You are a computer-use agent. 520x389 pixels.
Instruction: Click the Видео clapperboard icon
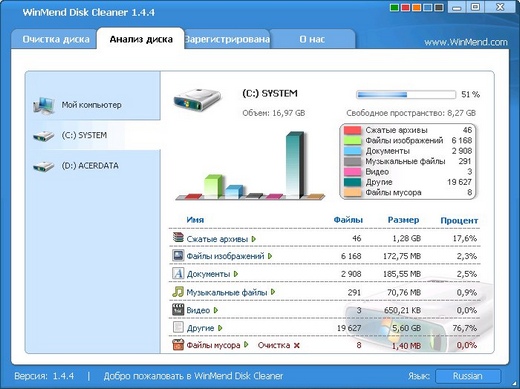click(178, 309)
